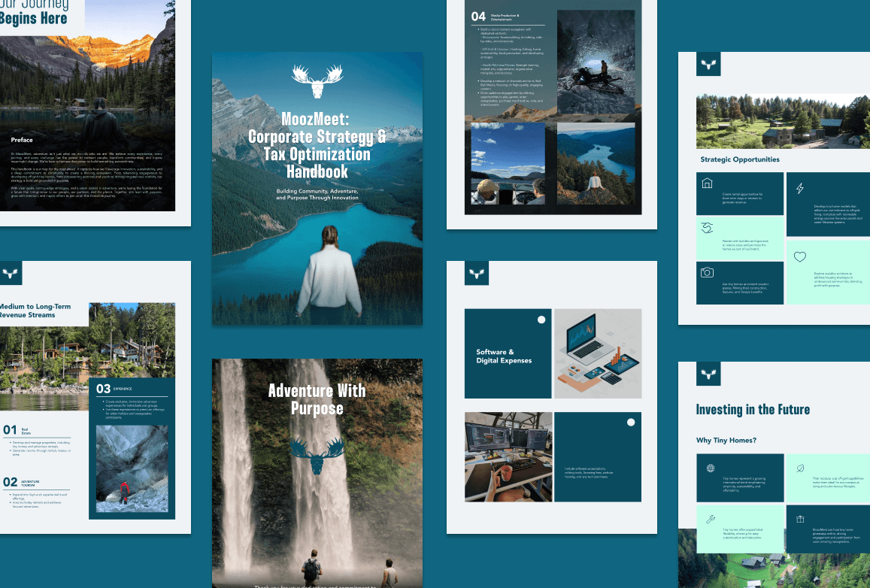Click 'Medium to Long-Term Revenue Streams' heading
870x588 pixels.
(x=35, y=311)
